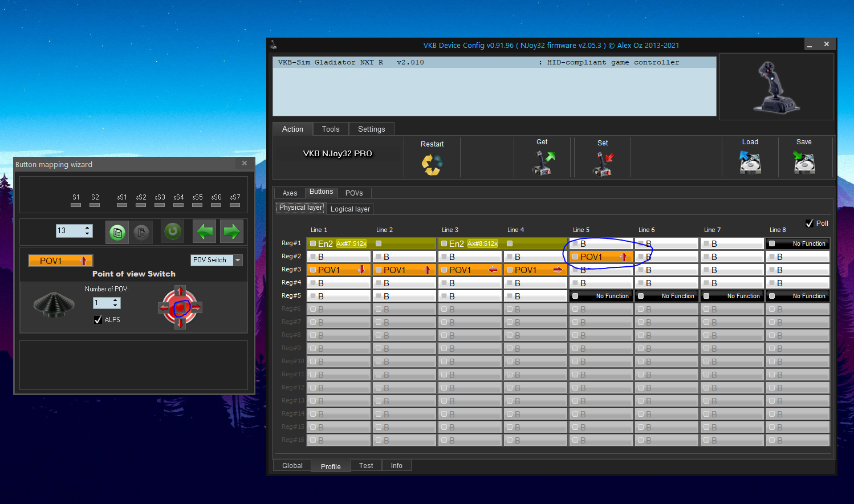Click Reg#5 Line 5 No Function checkbox
Viewport: 854px width, 504px height.
[575, 296]
